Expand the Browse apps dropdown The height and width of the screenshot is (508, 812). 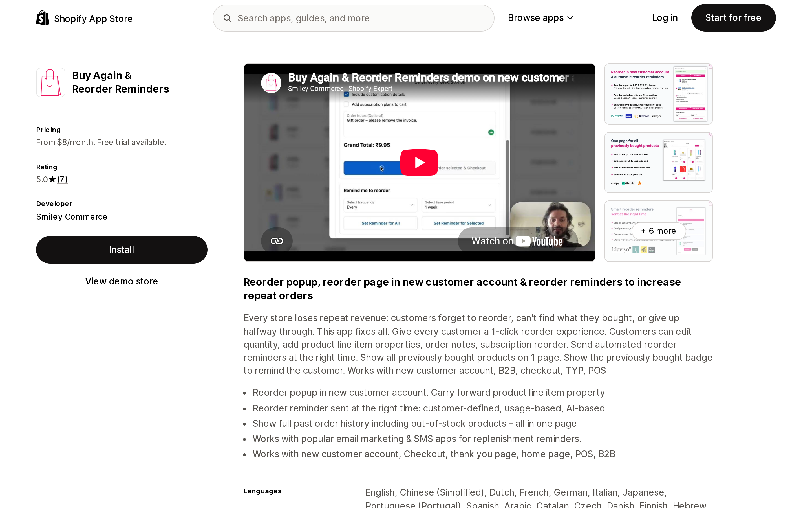point(540,18)
